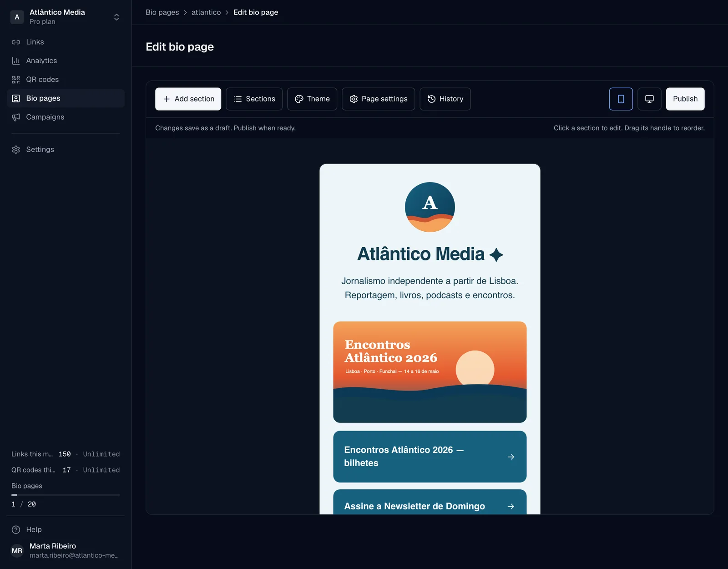The height and width of the screenshot is (569, 728).
Task: Open Settings in sidebar
Action: coord(66,149)
